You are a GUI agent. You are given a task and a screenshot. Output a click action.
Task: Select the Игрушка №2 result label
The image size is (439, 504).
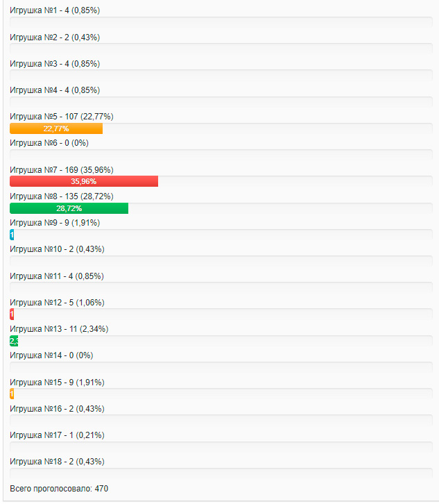click(55, 37)
